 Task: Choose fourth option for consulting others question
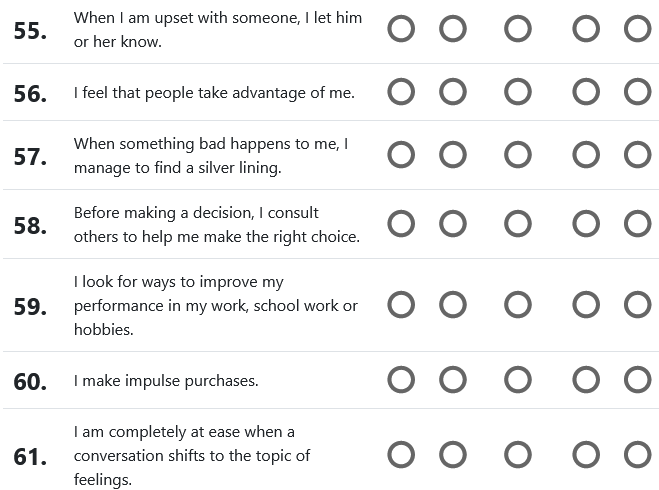pos(585,224)
